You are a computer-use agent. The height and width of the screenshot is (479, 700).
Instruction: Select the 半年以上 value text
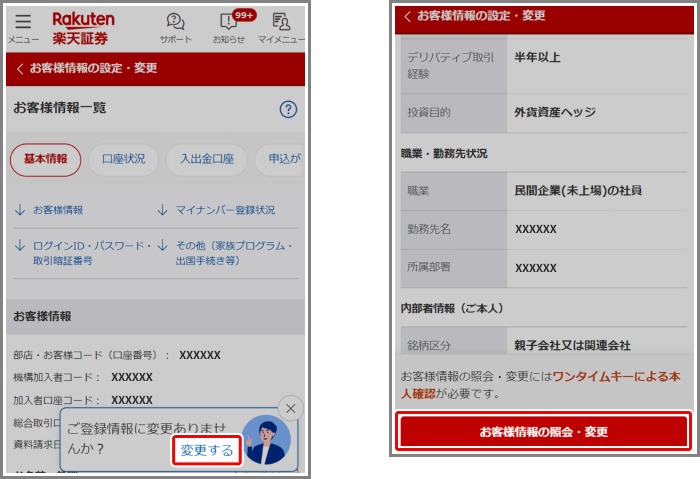pos(537,57)
